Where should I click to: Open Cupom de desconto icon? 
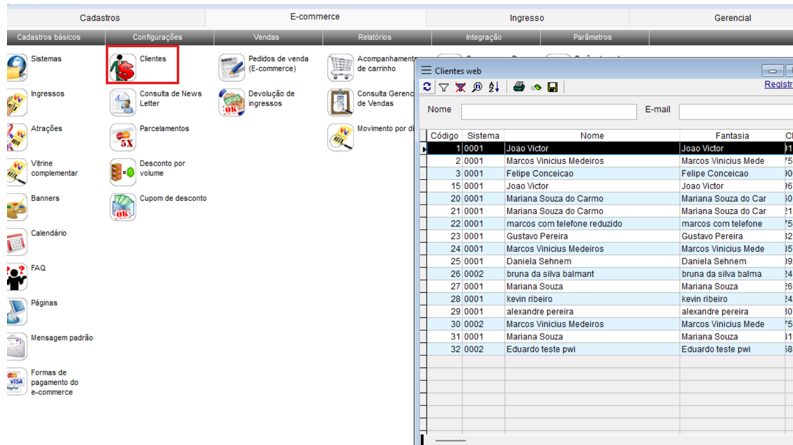[x=123, y=206]
